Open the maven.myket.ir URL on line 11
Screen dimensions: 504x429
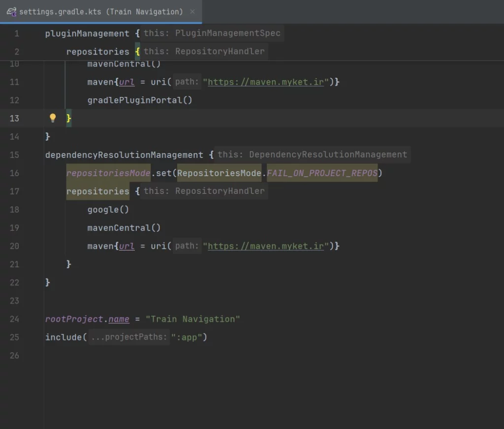[x=266, y=82]
